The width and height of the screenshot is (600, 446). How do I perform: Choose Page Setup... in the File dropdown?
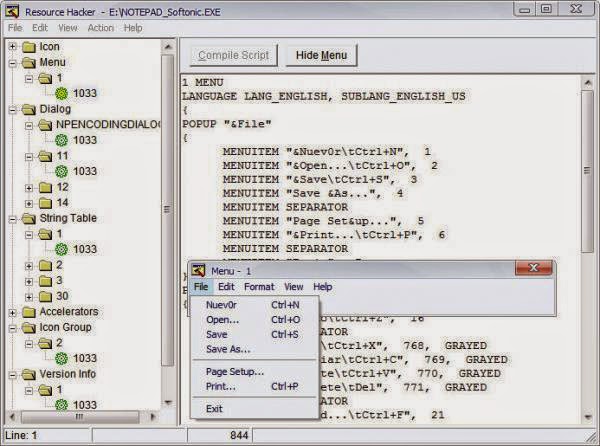point(254,371)
